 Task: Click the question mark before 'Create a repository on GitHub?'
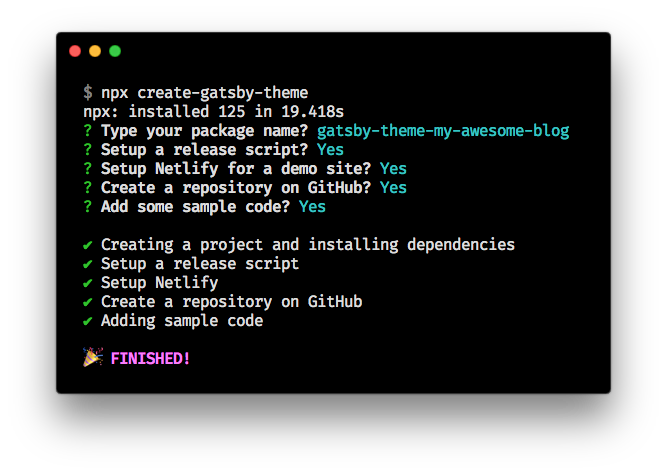(x=88, y=188)
